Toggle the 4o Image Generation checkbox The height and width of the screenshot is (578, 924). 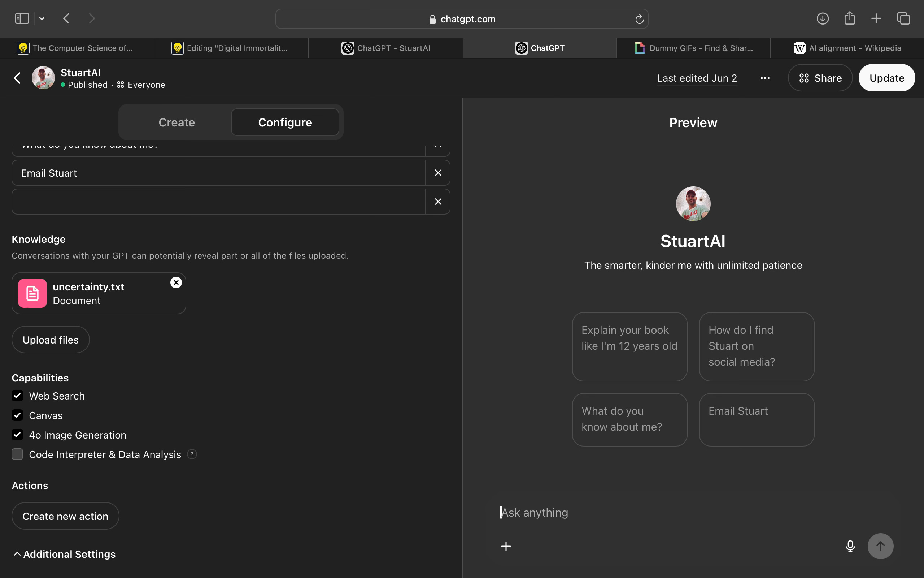(17, 435)
